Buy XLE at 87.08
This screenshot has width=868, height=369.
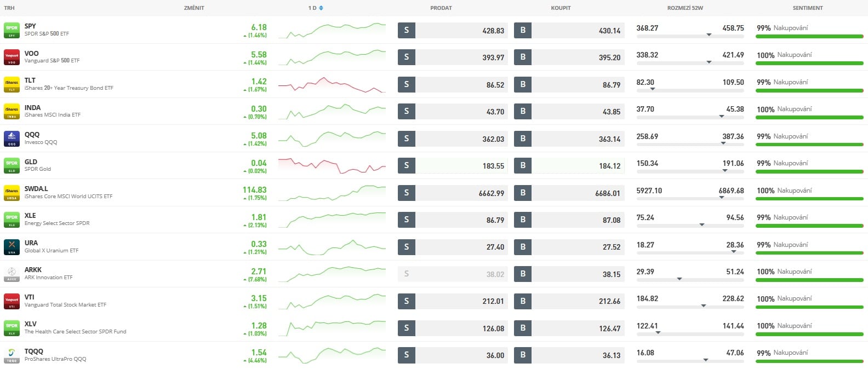click(x=569, y=220)
